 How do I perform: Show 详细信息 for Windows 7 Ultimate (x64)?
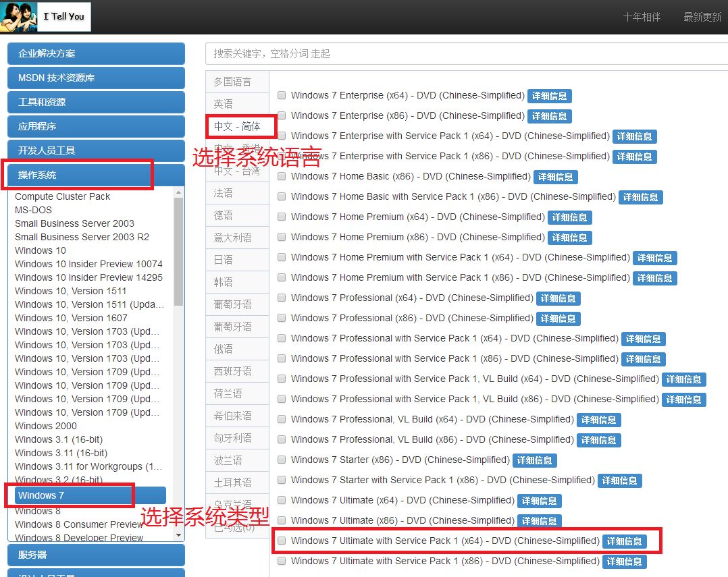pos(539,501)
